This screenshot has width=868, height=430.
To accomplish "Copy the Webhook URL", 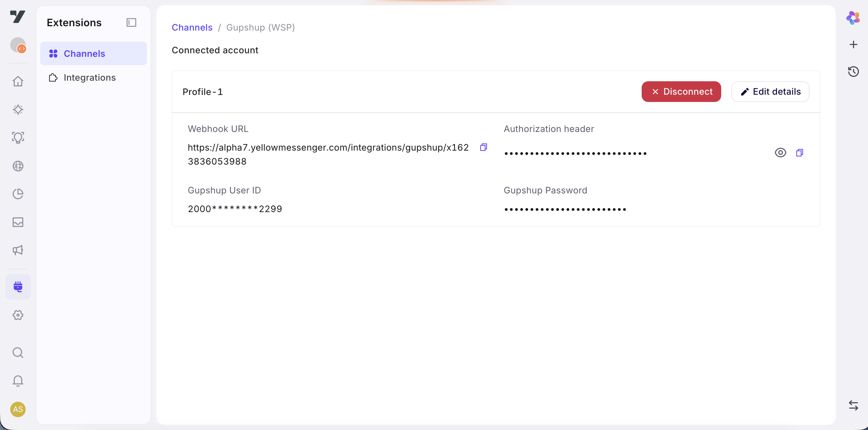I will click(484, 147).
